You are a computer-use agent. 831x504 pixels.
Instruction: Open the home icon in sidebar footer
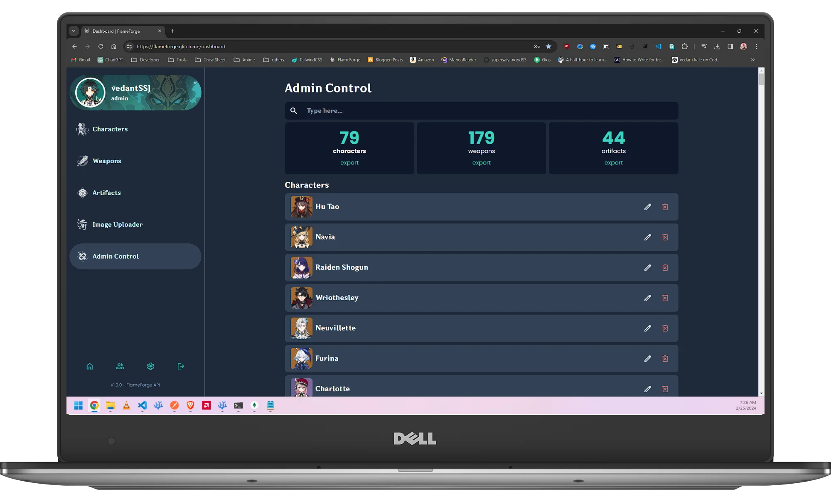[89, 366]
